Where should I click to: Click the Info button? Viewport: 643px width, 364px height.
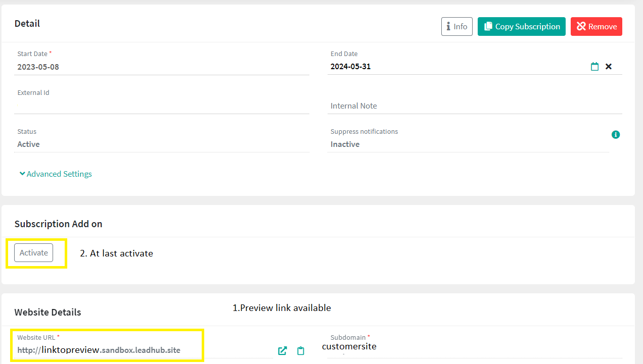(x=456, y=27)
